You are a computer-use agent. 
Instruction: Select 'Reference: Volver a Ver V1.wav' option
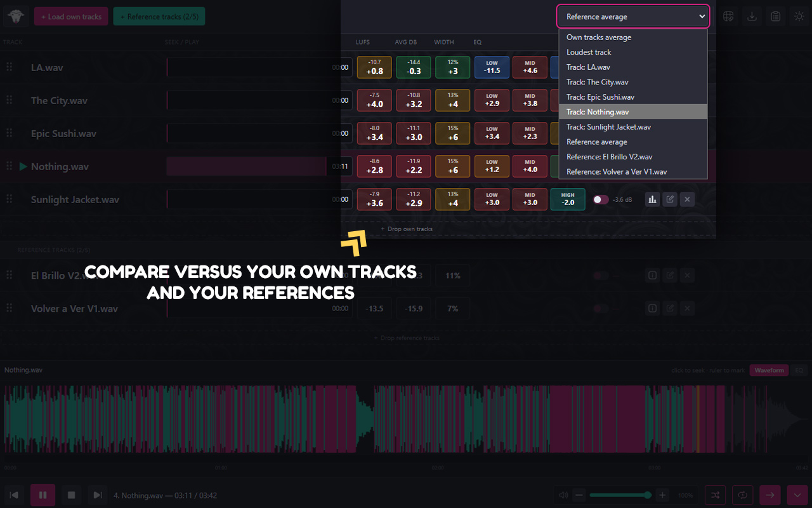pos(633,171)
